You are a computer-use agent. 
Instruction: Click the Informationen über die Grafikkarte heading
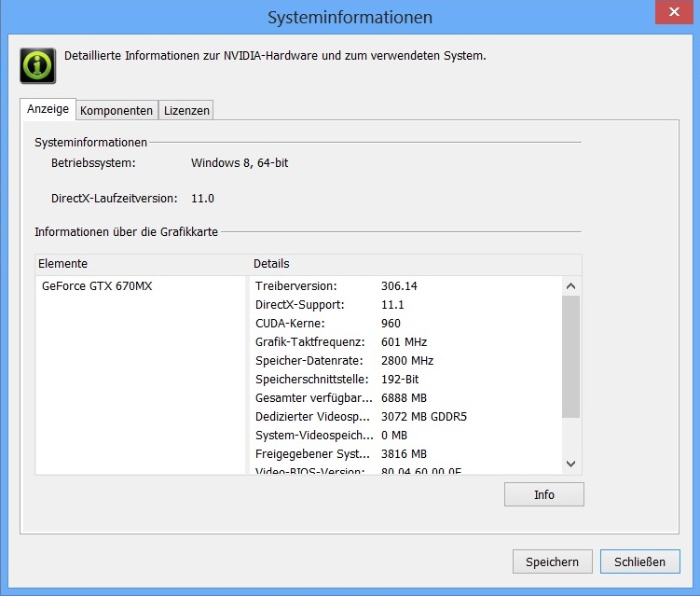(x=127, y=232)
